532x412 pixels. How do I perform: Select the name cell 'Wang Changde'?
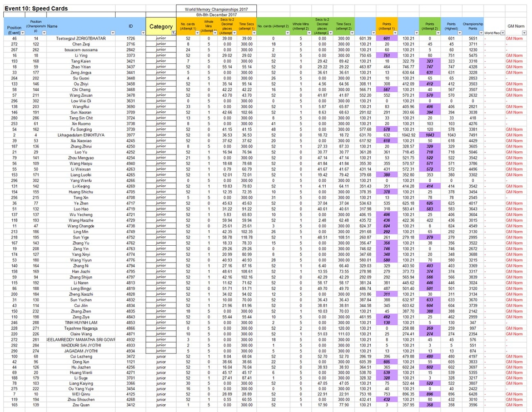(81, 226)
